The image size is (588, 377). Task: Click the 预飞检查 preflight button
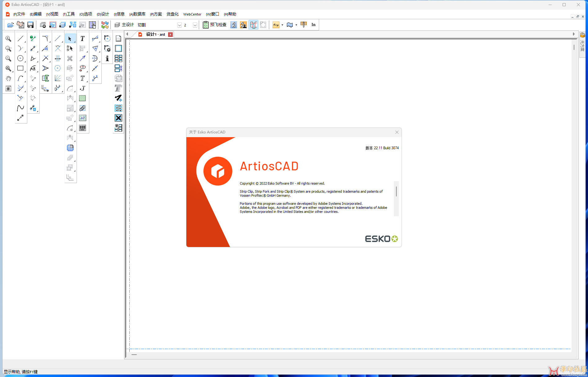(215, 25)
